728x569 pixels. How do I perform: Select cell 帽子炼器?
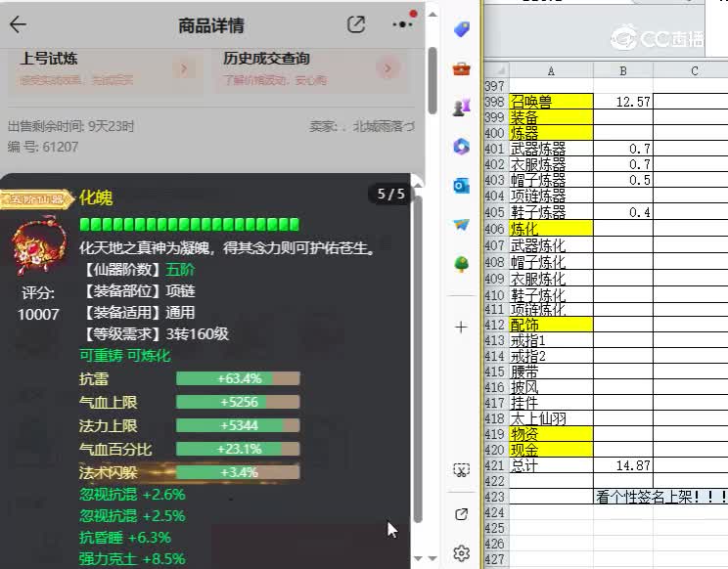point(551,181)
